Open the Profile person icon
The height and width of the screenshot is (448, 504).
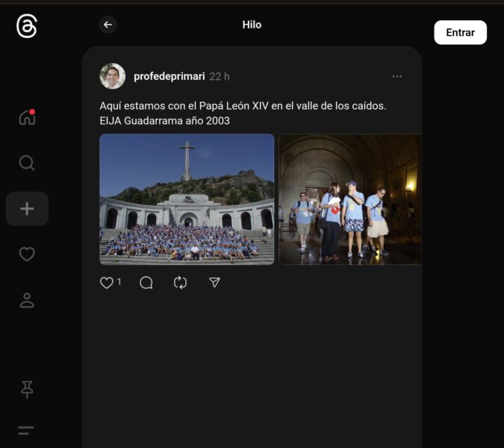click(x=27, y=300)
